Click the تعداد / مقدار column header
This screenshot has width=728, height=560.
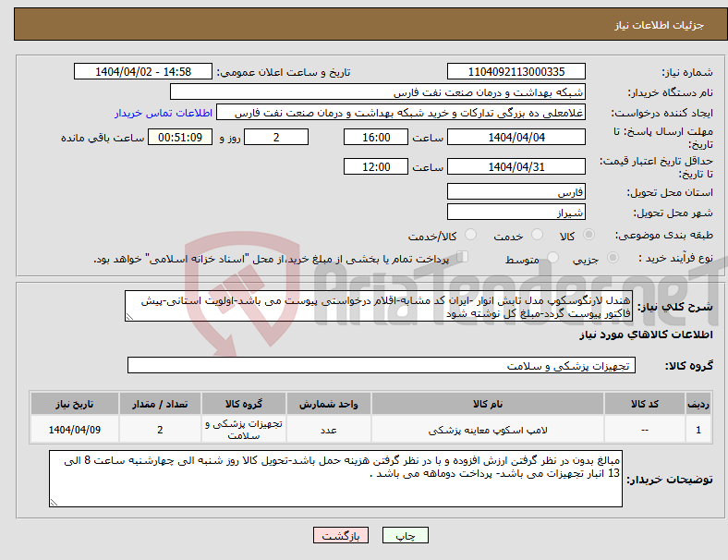160,404
